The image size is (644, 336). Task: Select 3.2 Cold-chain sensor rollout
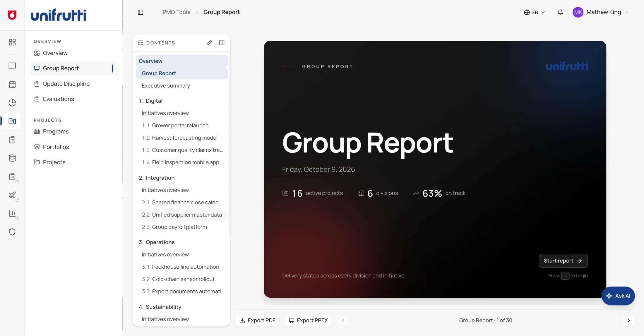(181, 279)
